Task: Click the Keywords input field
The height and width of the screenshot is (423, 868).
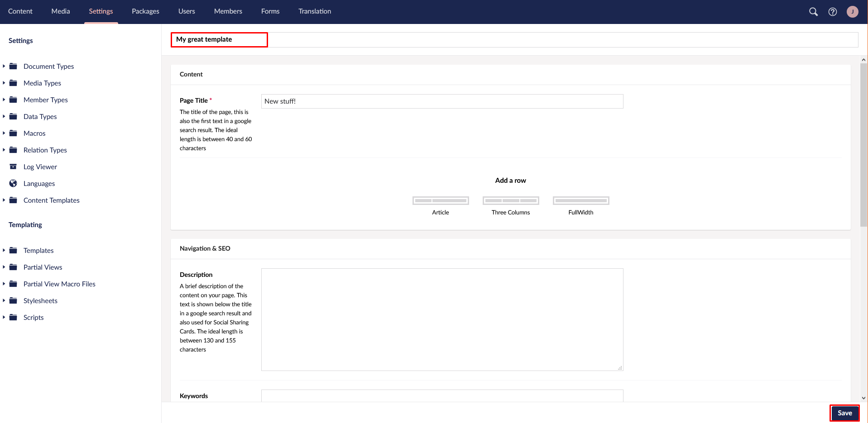Action: [442, 396]
